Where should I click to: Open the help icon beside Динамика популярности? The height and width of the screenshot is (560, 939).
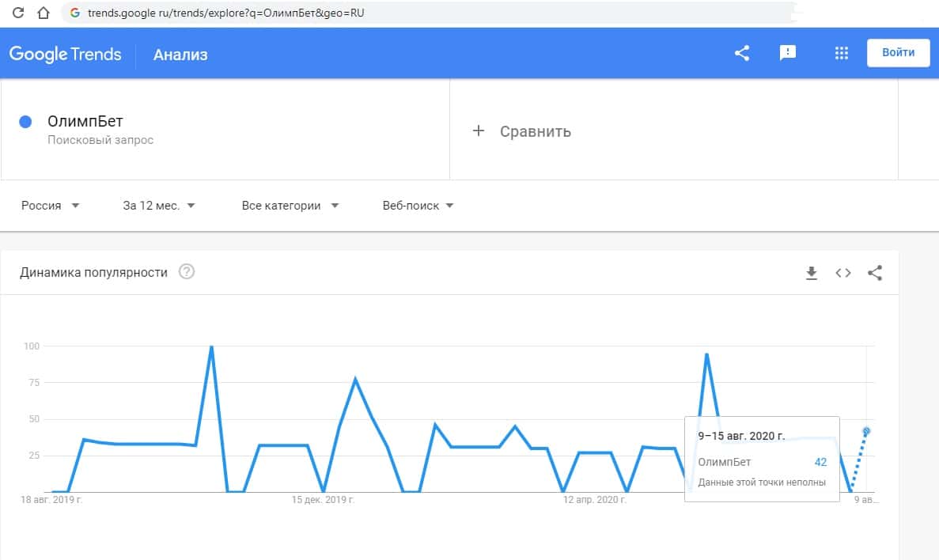[x=187, y=272]
